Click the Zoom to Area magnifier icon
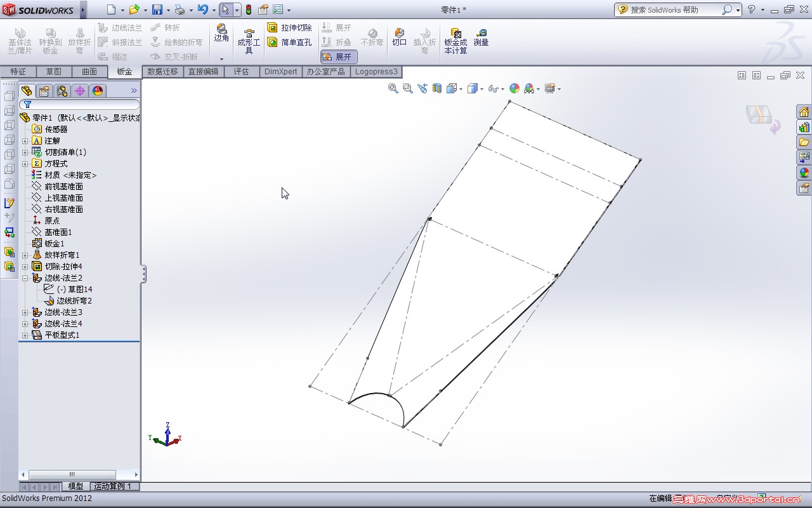 408,89
